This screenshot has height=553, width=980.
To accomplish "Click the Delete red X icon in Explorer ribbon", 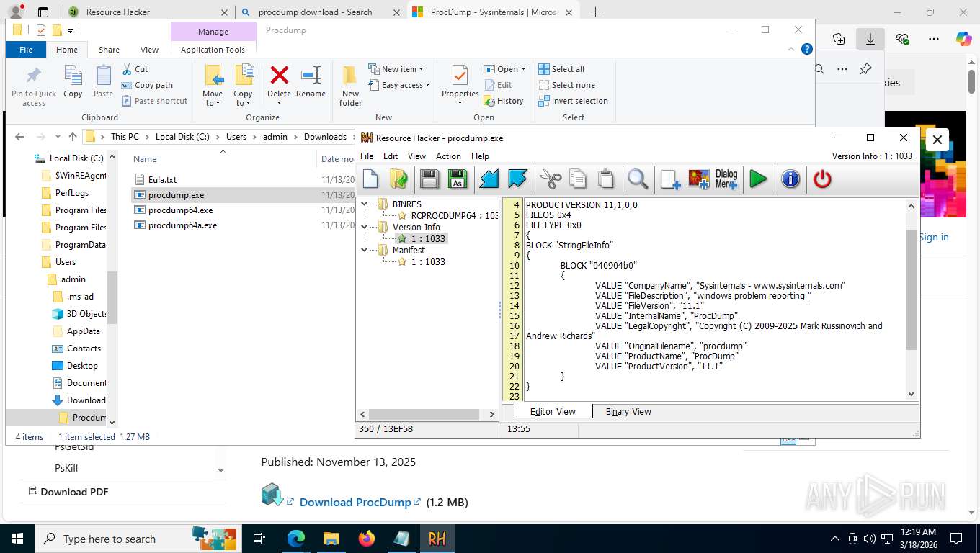I will pos(279,75).
